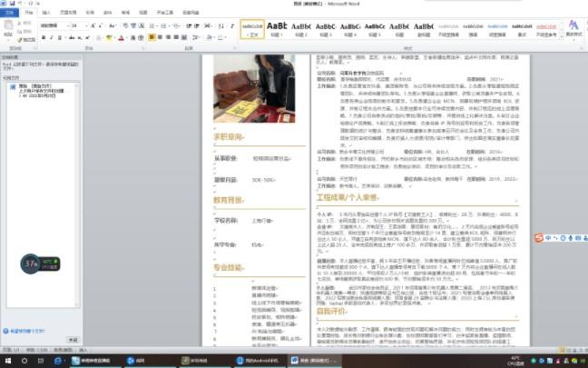Click the Close button in recovery pane
This screenshot has width=588, height=368.
click(73, 339)
